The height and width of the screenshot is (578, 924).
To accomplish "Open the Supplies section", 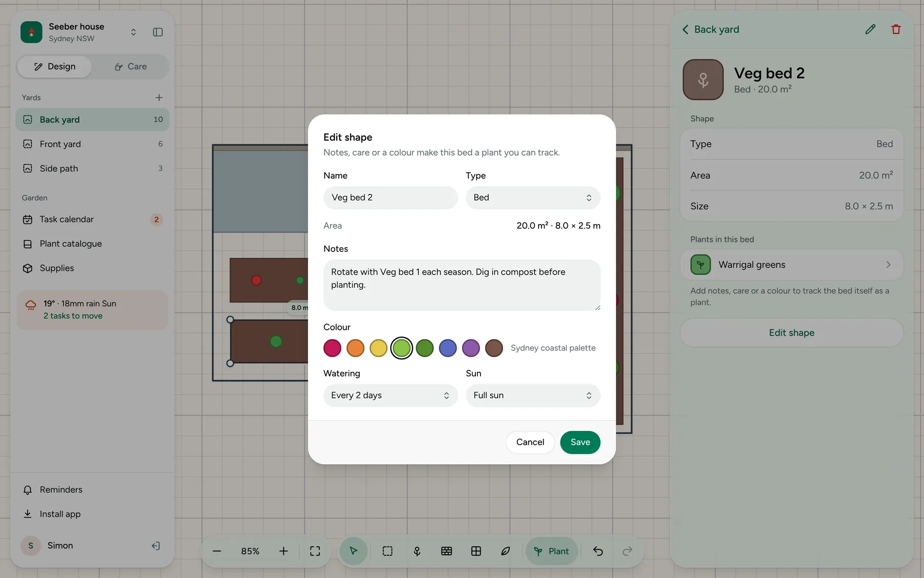I will [x=92, y=268].
